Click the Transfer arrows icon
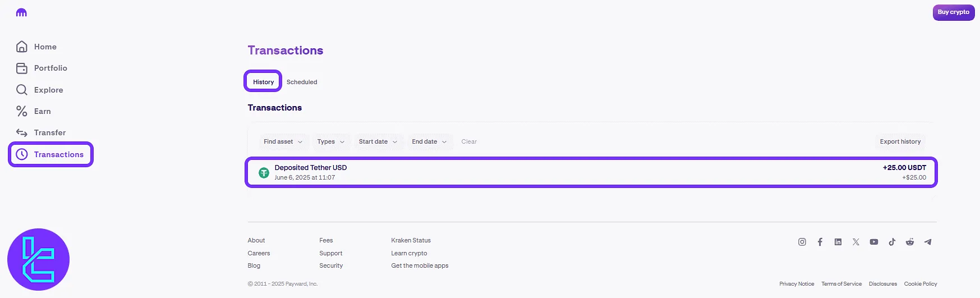 (22, 133)
